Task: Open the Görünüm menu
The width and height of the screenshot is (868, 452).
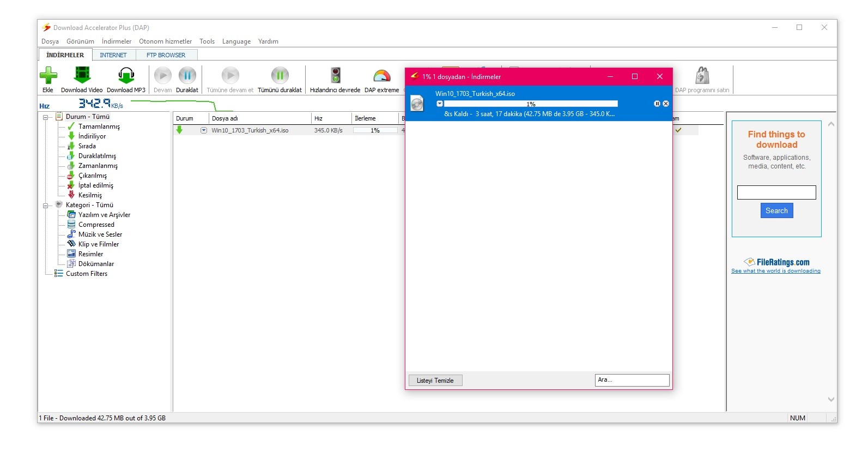Action: (80, 41)
